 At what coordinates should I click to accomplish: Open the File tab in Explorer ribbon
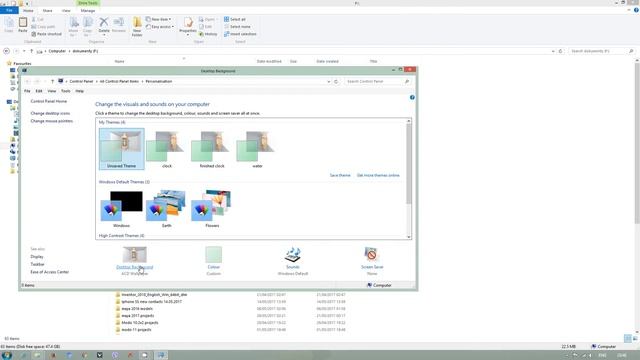tap(9, 10)
